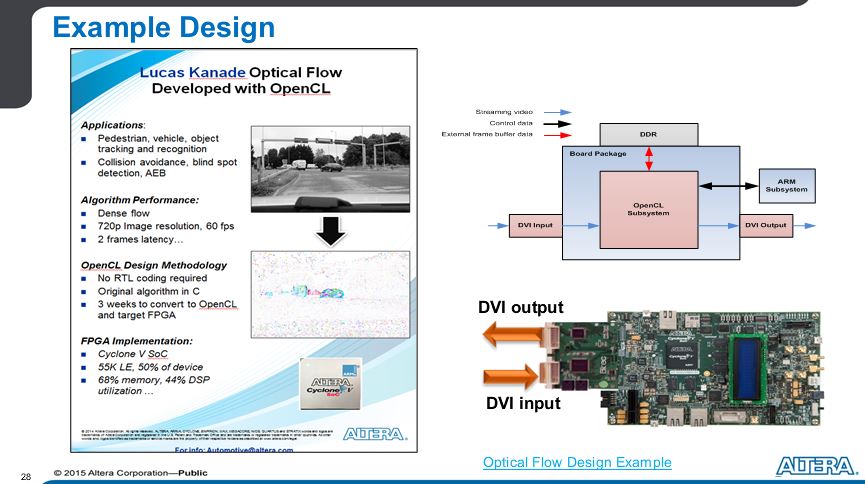The height and width of the screenshot is (484, 865).
Task: Click the slide number 28
Action: point(26,476)
